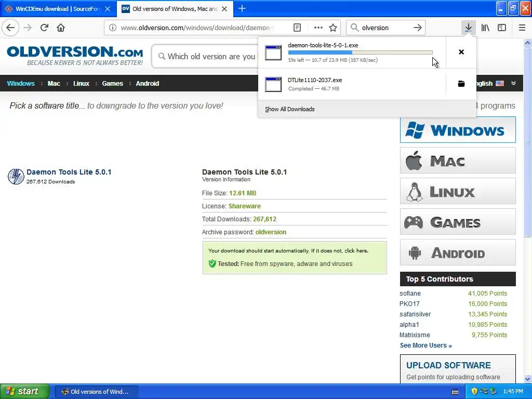This screenshot has width=532, height=399.
Task: Close the Old versions of Windows tab
Action: 224,9
